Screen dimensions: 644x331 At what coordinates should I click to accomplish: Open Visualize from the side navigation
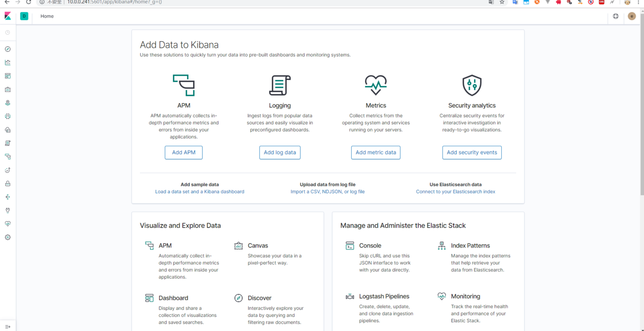(8, 63)
